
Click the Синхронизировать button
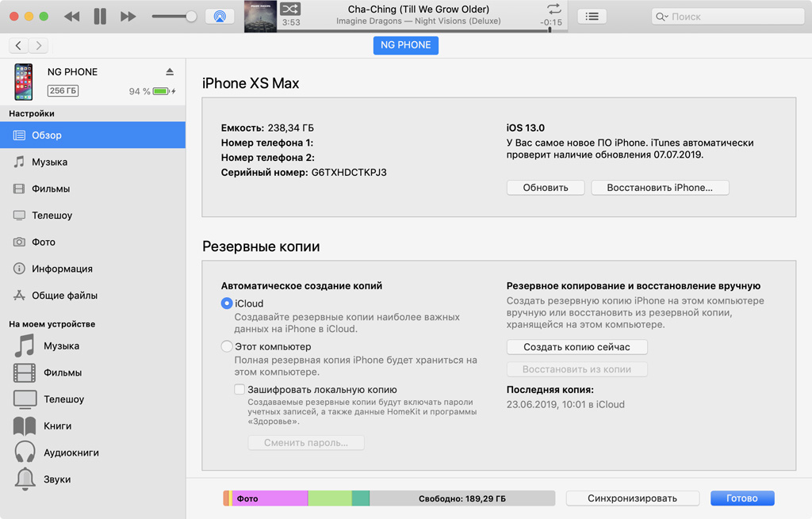(632, 498)
